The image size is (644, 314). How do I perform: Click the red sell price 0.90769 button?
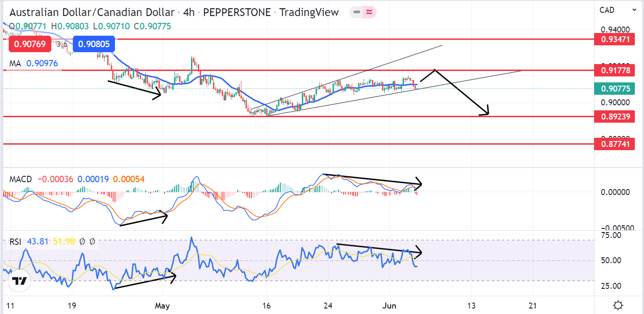tap(29, 44)
